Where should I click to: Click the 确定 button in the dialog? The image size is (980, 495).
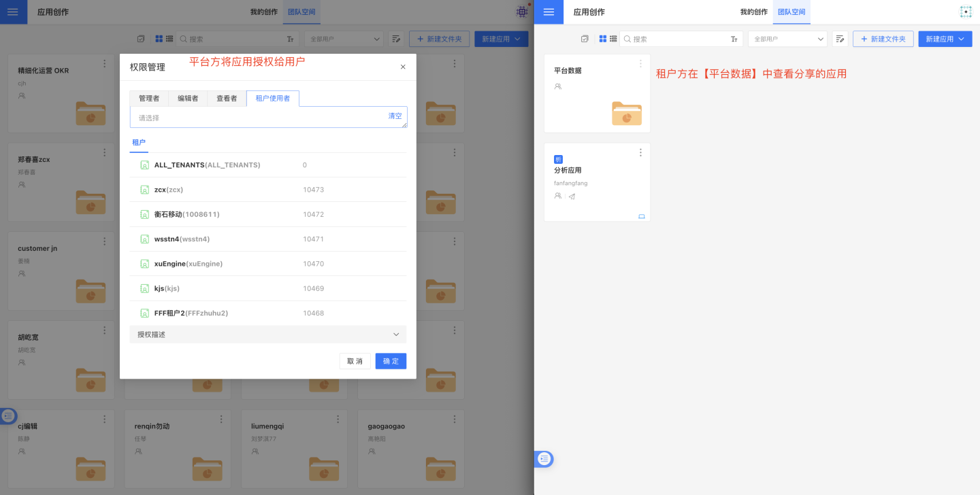(391, 361)
